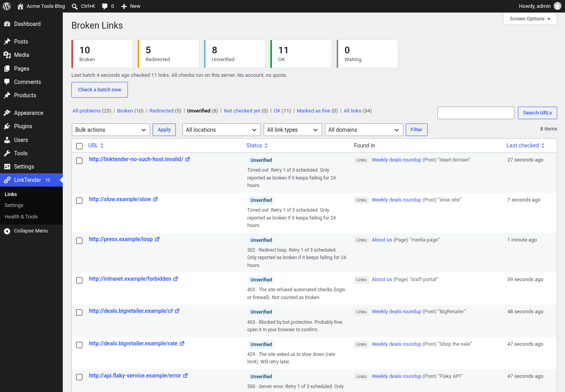This screenshot has width=565, height=392.
Task: Open the Comments menu item
Action: [31, 82]
